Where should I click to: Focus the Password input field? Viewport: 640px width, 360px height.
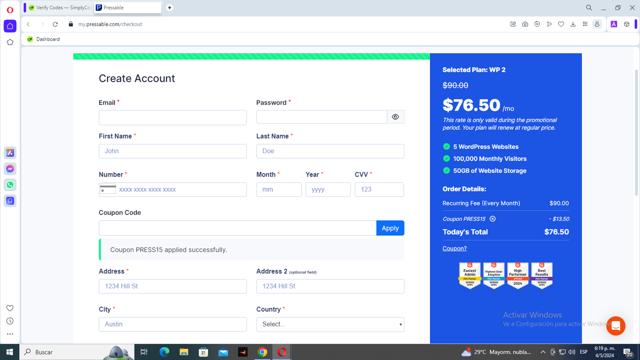coord(322,117)
